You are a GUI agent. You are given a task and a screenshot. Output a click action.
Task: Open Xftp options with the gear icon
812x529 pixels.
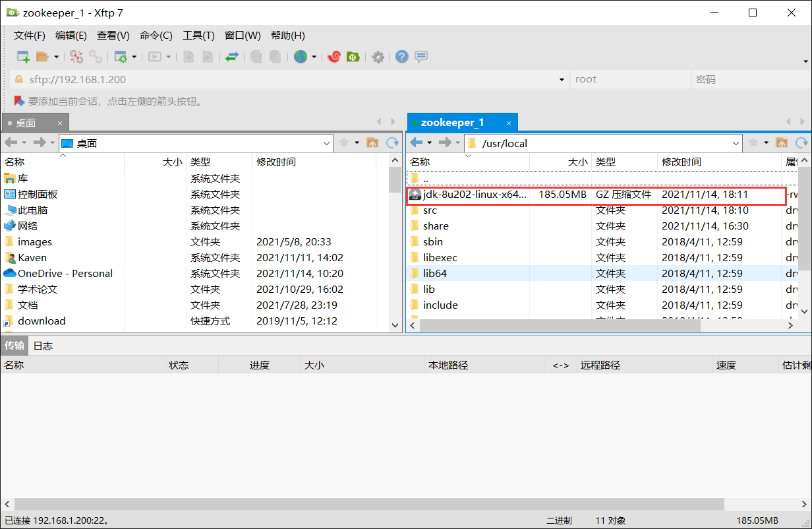click(x=378, y=57)
